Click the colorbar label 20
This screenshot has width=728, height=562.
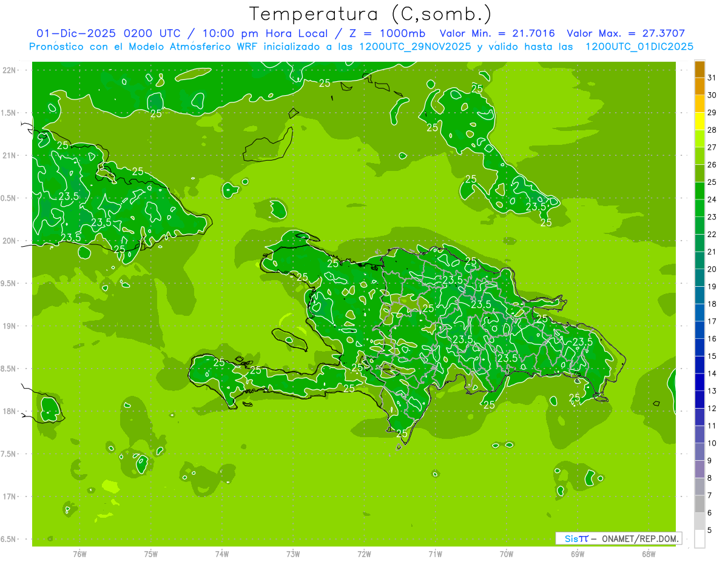pos(712,269)
